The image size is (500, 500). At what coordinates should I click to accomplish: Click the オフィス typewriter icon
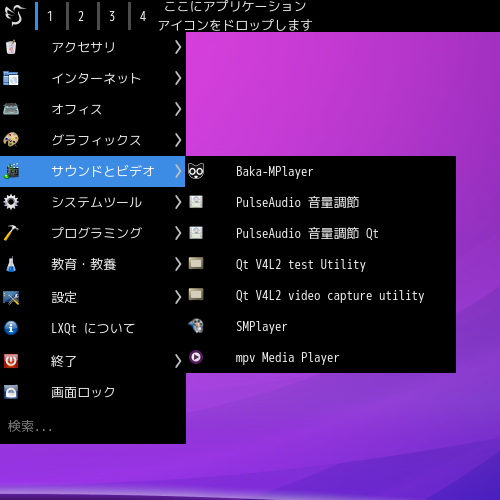coord(11,109)
